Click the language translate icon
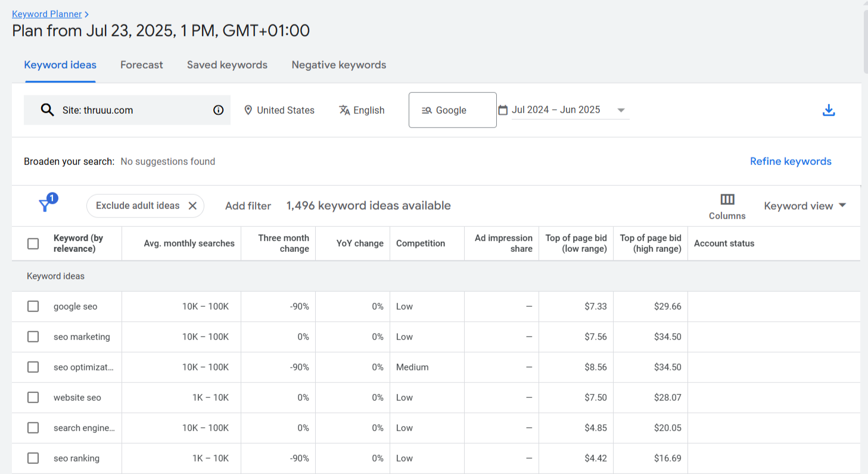Viewport: 868px width, 474px height. (x=344, y=110)
